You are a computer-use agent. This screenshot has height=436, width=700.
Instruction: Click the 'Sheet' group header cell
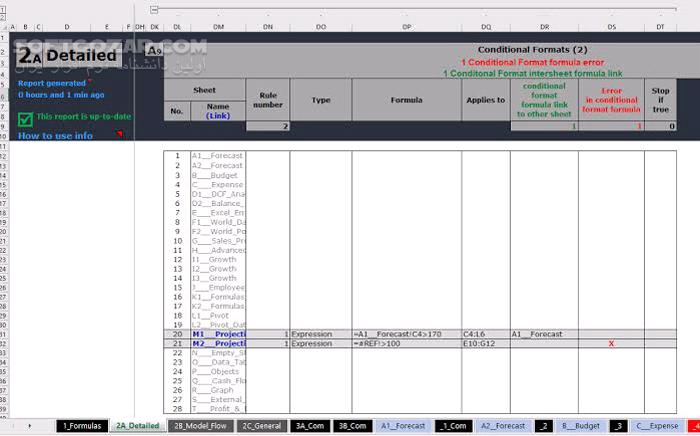204,90
